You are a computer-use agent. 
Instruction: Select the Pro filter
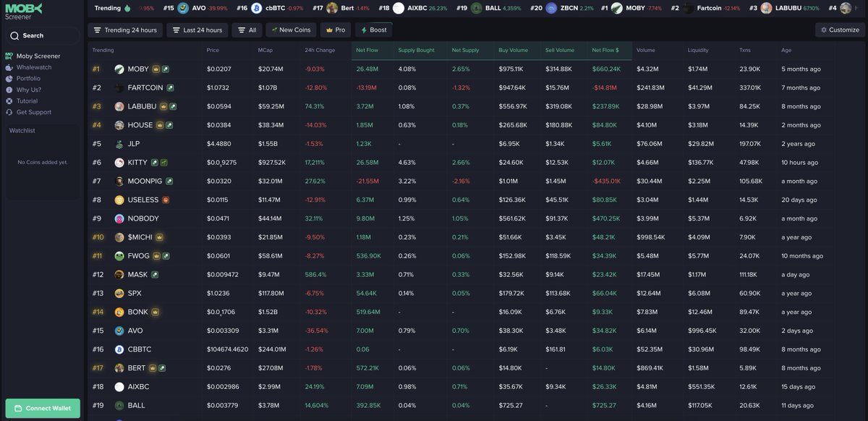336,30
